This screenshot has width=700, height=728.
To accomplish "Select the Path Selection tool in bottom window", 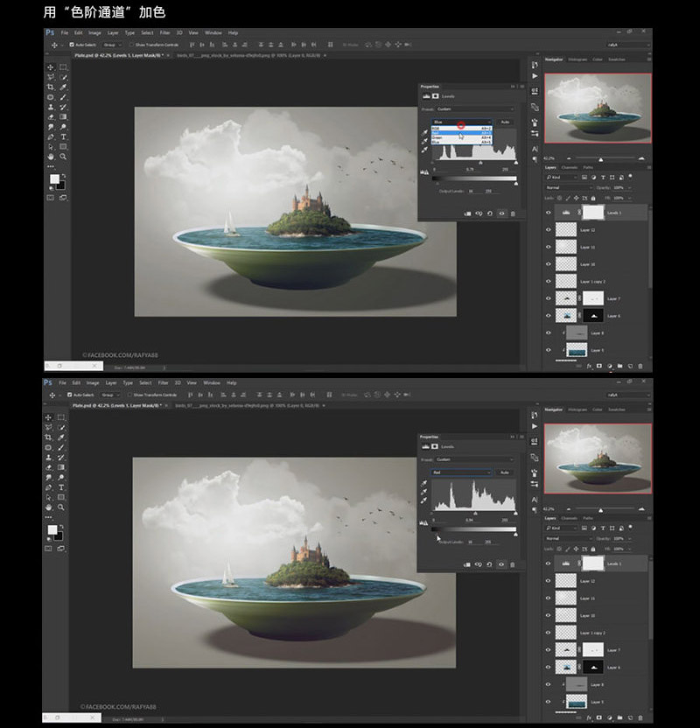I will click(x=49, y=498).
